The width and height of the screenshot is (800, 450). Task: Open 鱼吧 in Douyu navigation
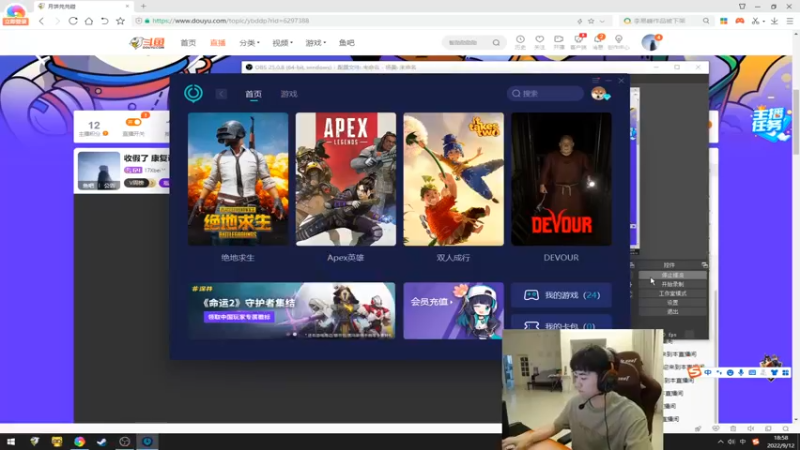point(346,43)
